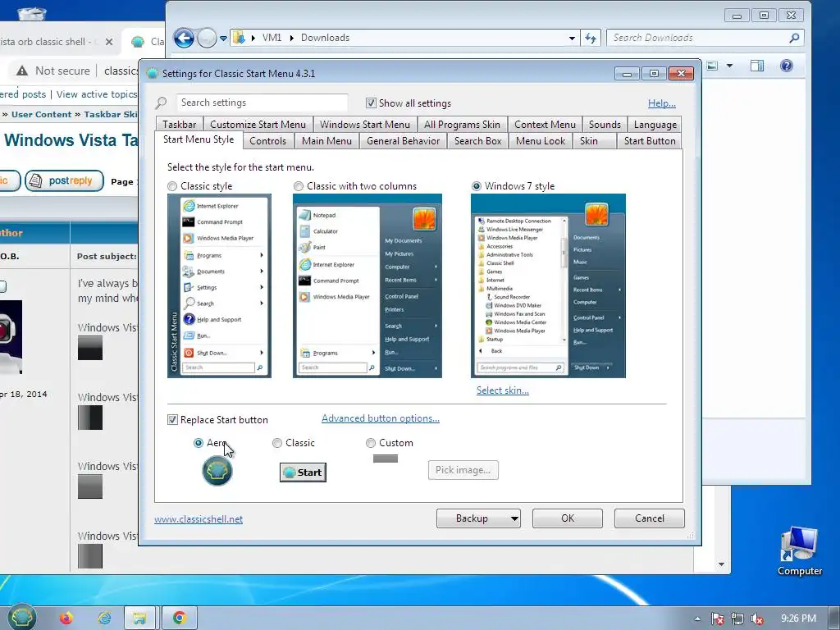Click the Classic Shell start orb on taskbar
The width and height of the screenshot is (840, 630).
pos(21,618)
